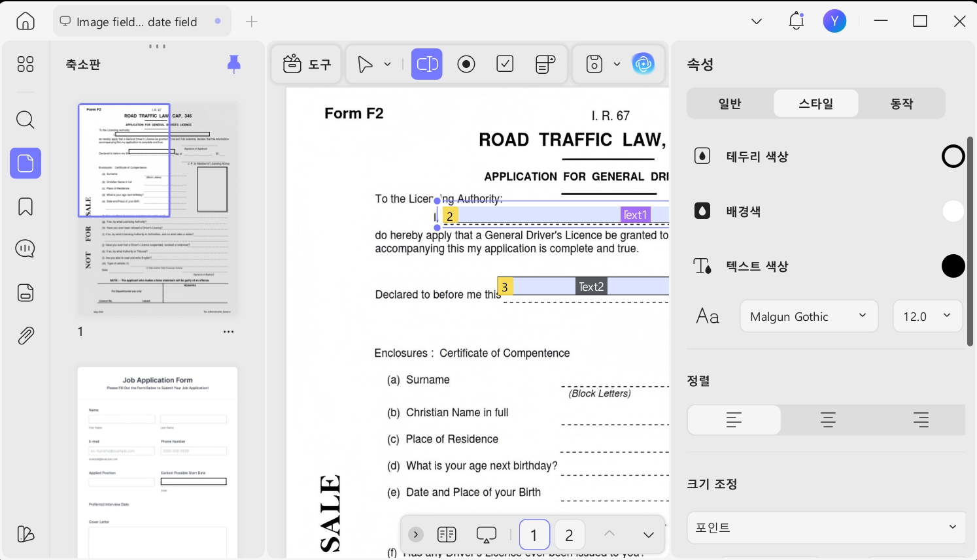
Task: Select the text field tool
Action: coord(427,64)
